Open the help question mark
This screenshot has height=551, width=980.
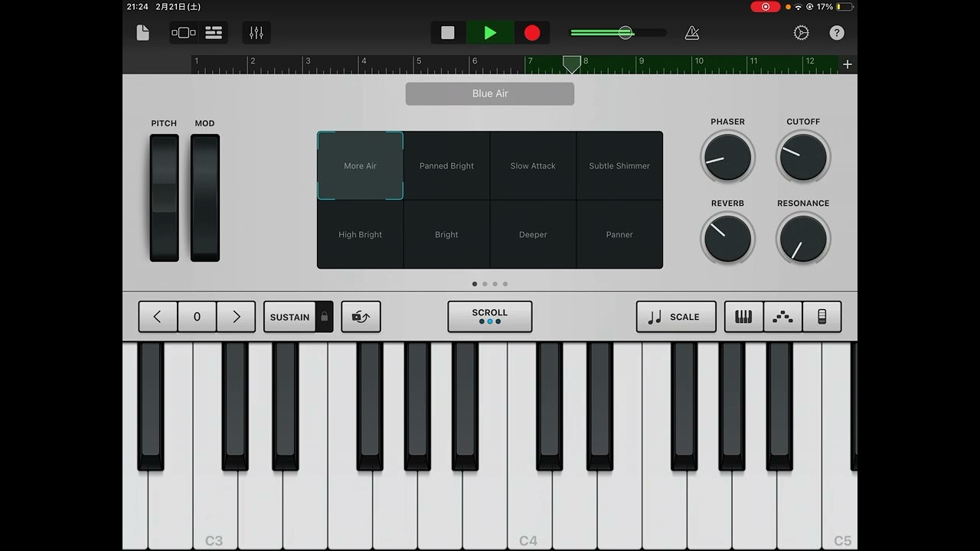(837, 33)
